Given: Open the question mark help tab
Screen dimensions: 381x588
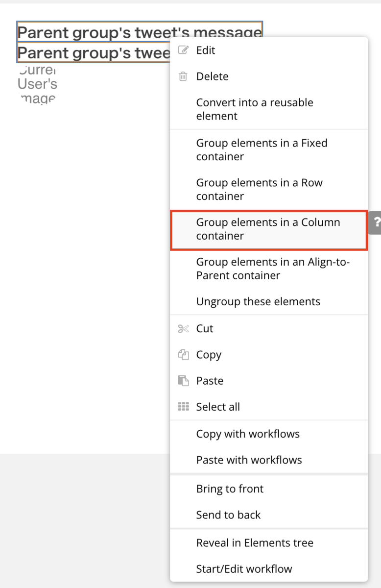Looking at the screenshot, I should (x=376, y=223).
